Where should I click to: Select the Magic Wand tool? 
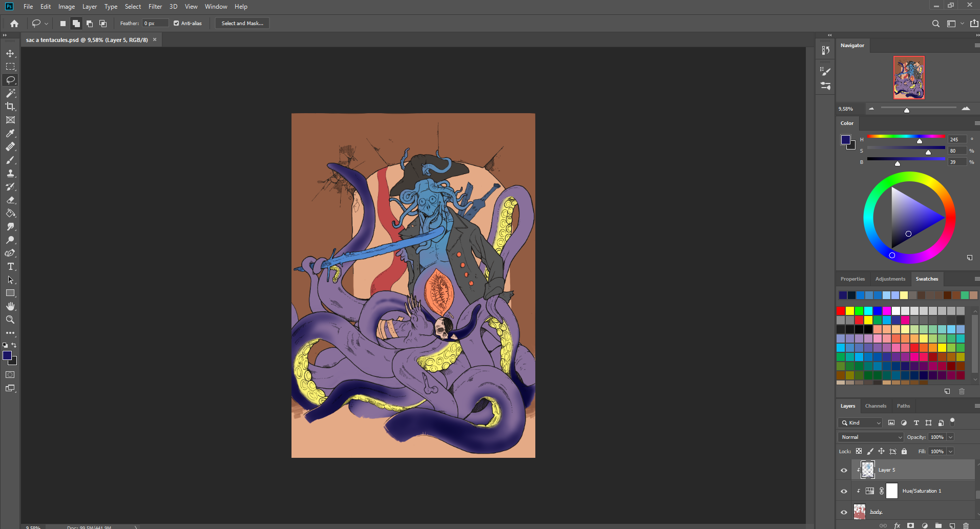10,93
